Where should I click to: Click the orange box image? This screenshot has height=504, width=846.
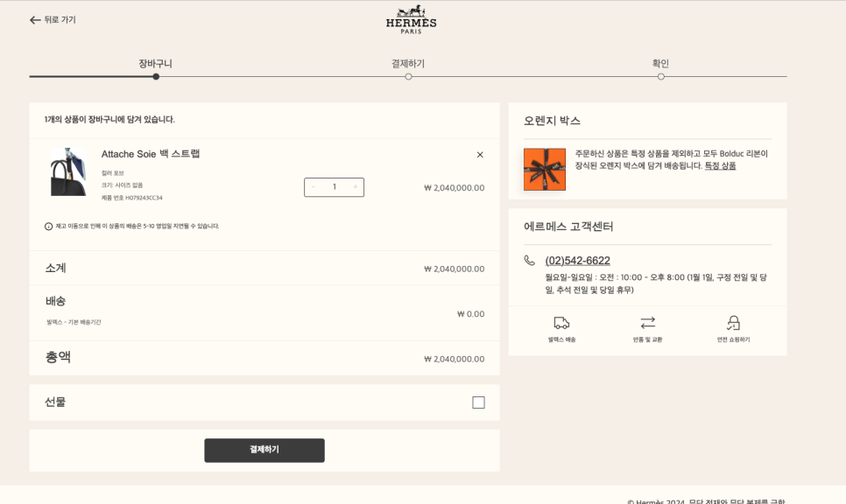[545, 169]
